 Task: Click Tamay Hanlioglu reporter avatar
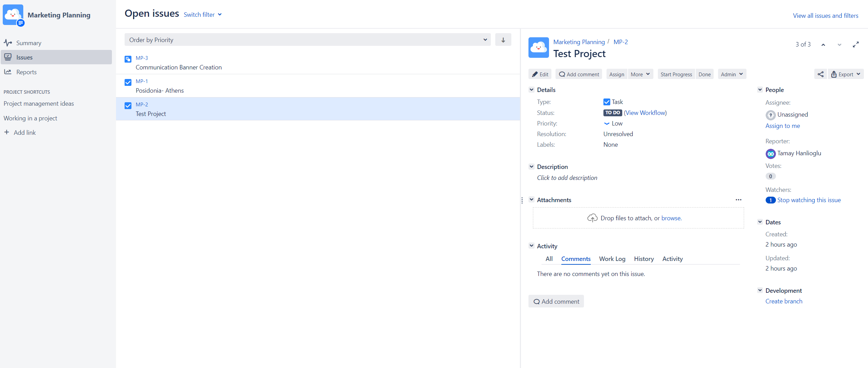pos(770,154)
